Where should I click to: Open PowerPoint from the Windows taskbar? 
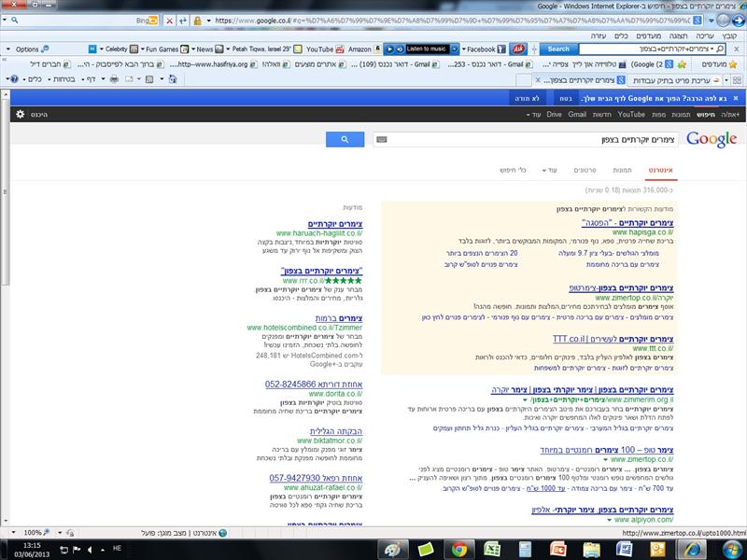[x=557, y=550]
